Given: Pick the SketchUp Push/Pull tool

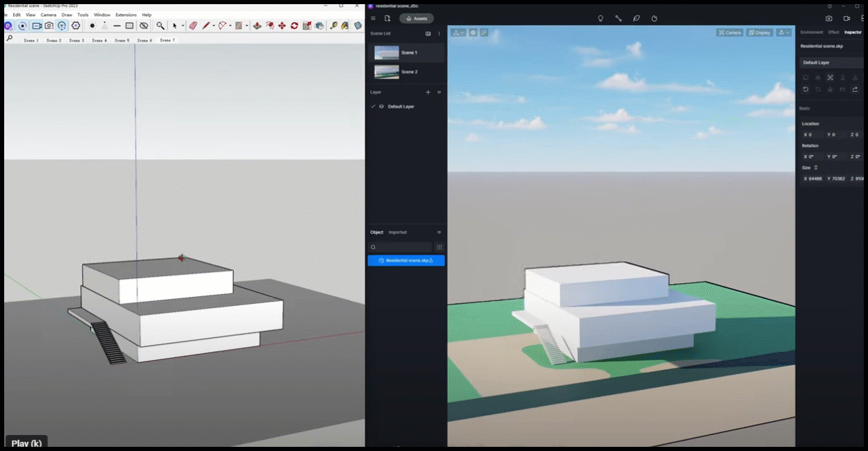Looking at the screenshot, I should pos(257,26).
